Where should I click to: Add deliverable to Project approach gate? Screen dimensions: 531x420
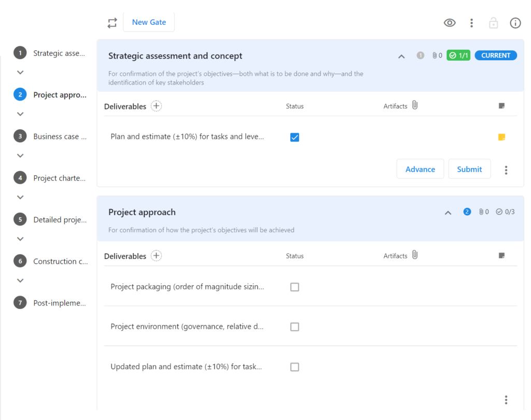tap(156, 256)
